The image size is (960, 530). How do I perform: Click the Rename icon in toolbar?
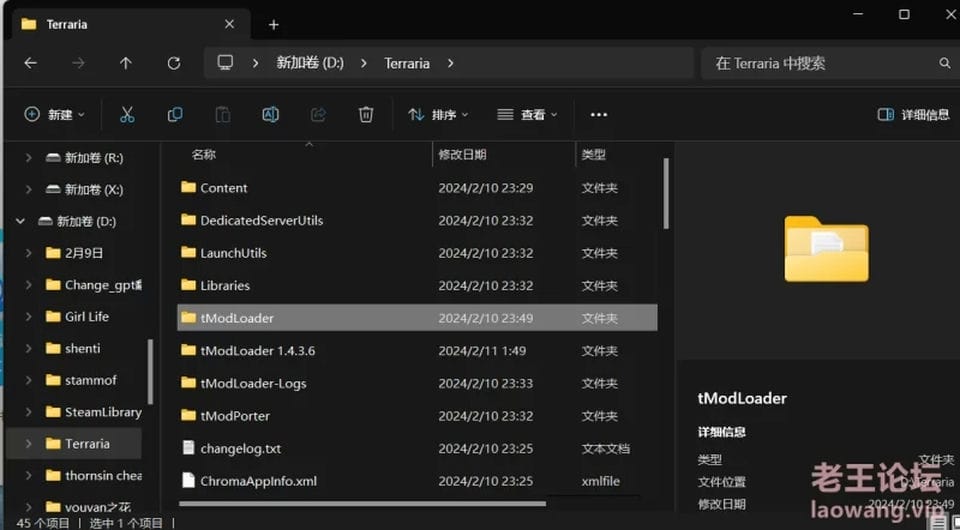click(271, 114)
